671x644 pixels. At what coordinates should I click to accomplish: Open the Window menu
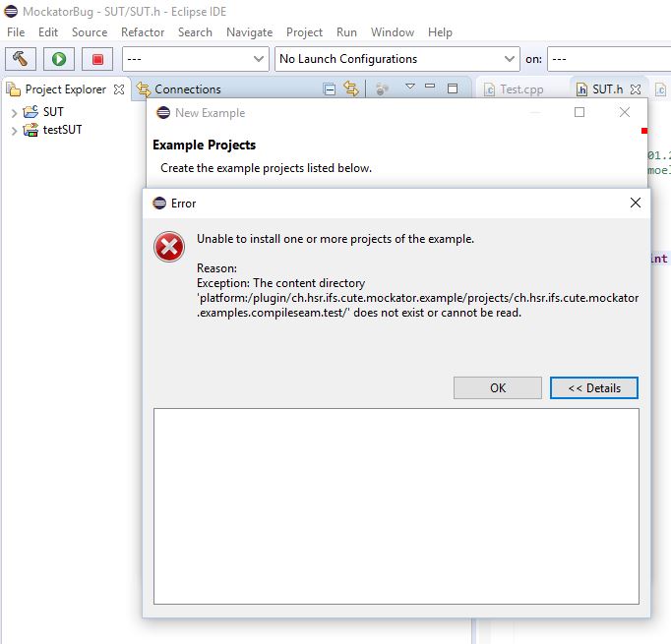393,32
